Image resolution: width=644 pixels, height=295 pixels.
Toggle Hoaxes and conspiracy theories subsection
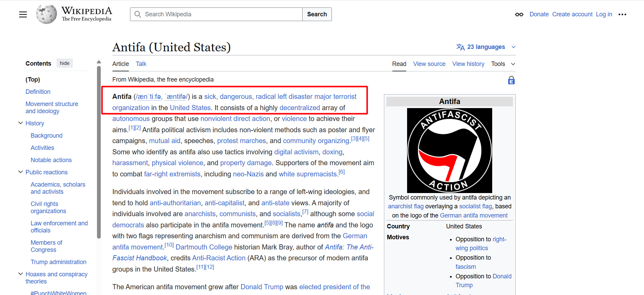point(21,274)
